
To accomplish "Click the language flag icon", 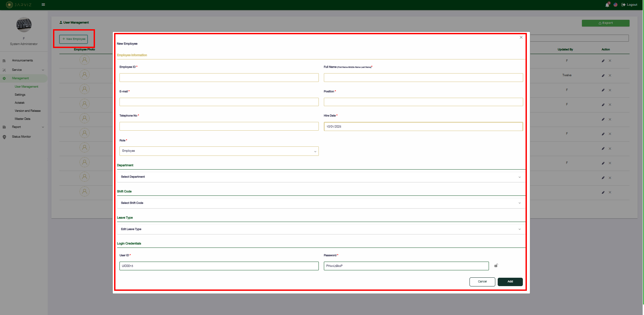I will click(x=615, y=5).
